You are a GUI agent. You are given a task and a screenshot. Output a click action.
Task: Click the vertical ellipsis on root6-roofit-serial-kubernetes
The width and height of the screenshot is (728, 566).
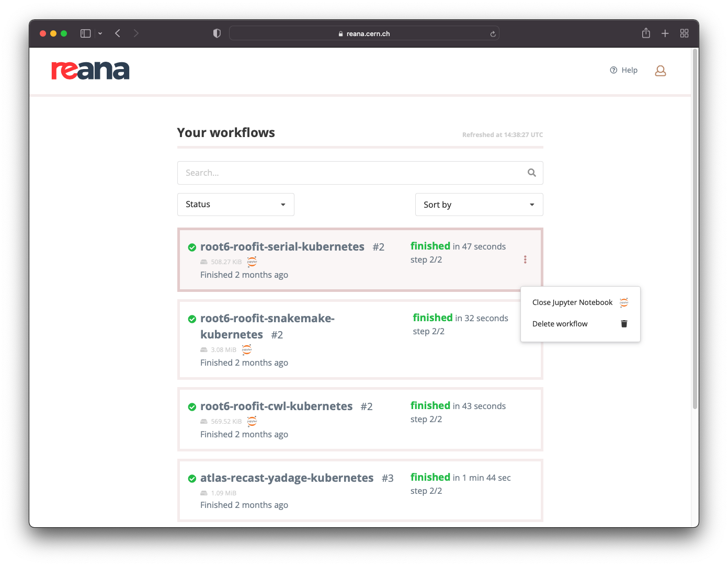point(525,259)
